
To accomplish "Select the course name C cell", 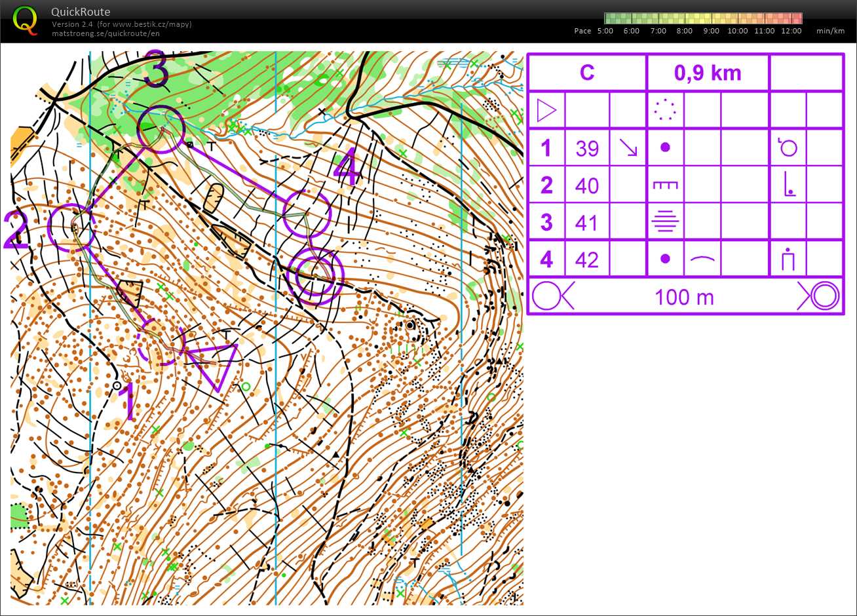I will click(587, 73).
